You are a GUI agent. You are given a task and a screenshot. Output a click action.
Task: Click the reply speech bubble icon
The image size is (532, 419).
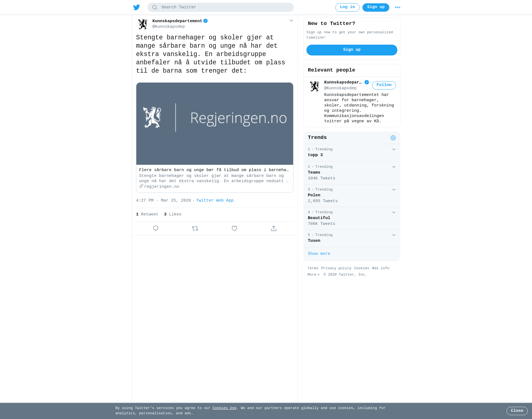[156, 228]
